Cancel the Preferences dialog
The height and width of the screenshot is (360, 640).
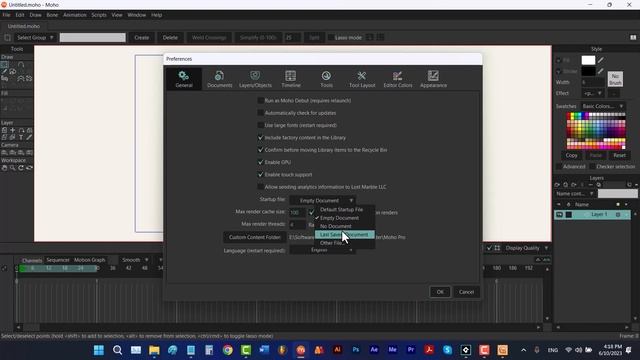pyautogui.click(x=466, y=292)
